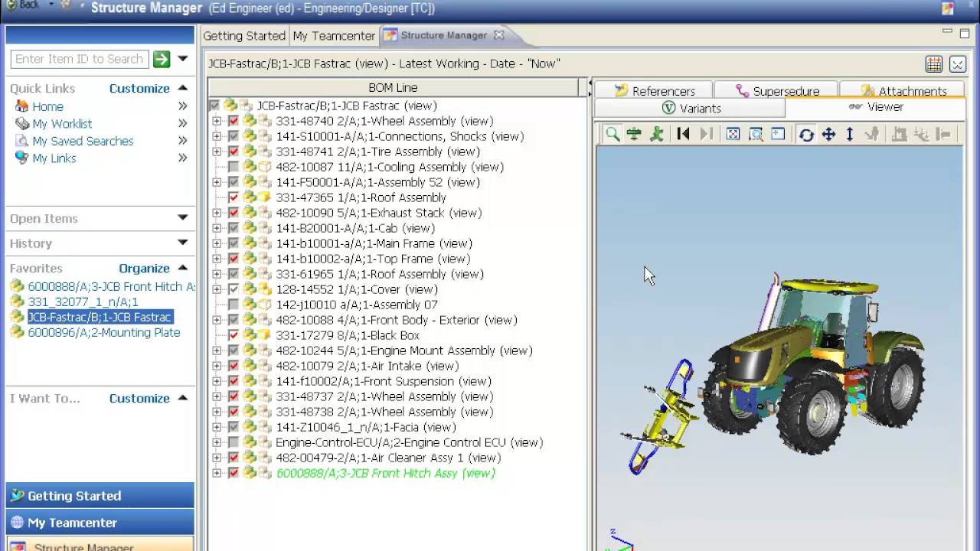Select the Assembly 52 tree row

[x=377, y=182]
